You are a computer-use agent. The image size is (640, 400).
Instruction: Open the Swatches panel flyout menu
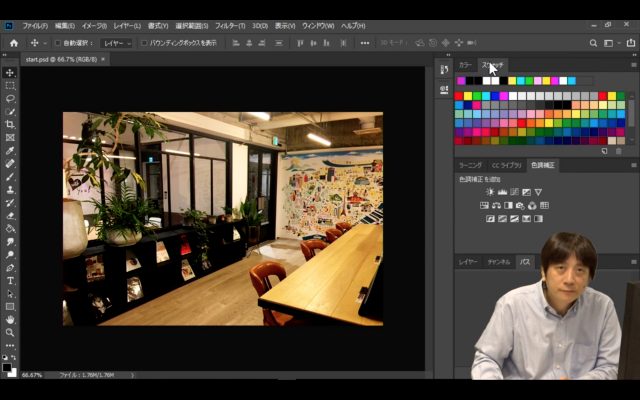[x=634, y=65]
